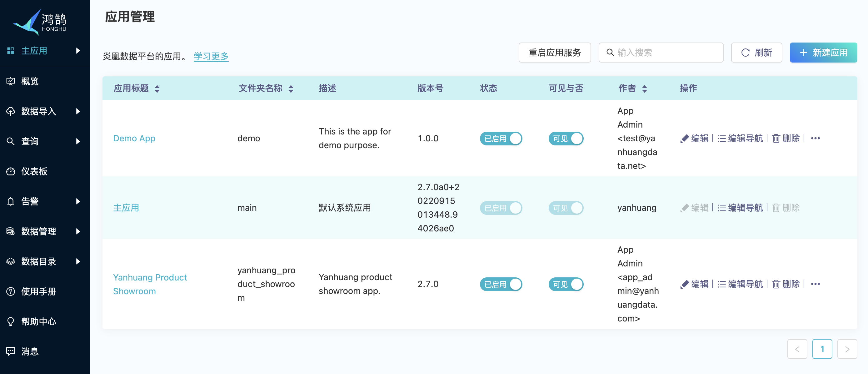
Task: Expand the 查询 submenu arrow
Action: coord(78,141)
